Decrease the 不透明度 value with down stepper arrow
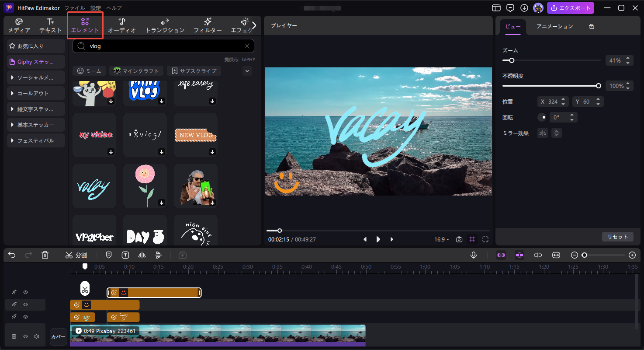This screenshot has height=350, width=644. pyautogui.click(x=628, y=88)
